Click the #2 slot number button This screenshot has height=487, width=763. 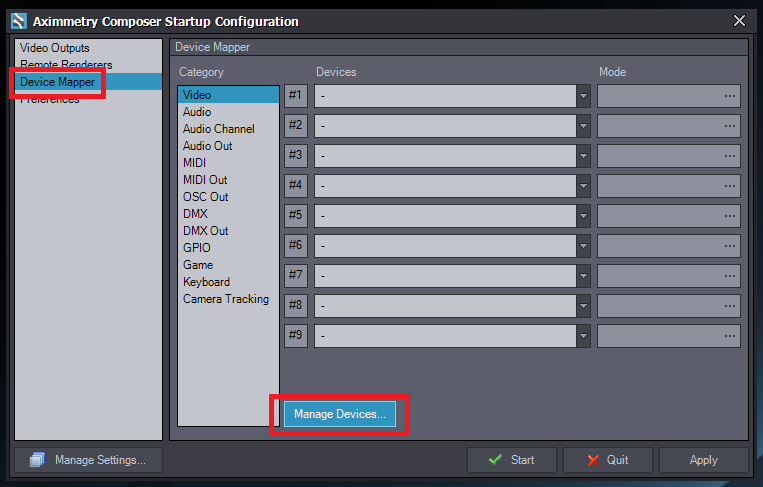[296, 126]
